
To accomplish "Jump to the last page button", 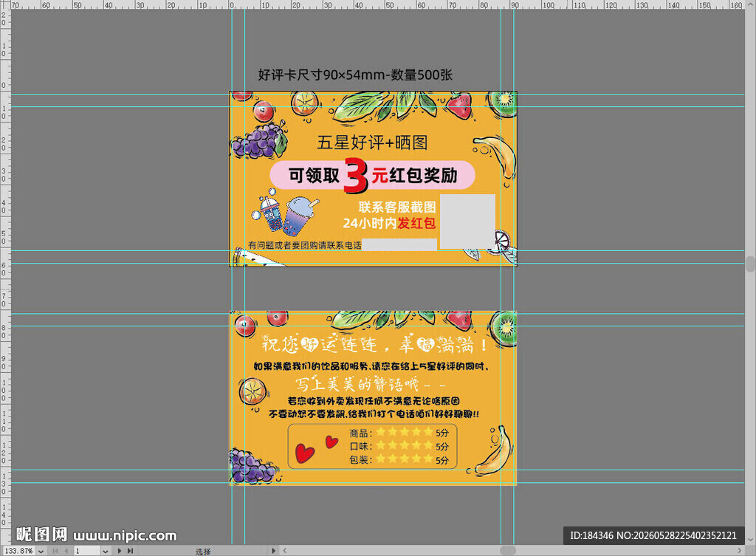I will [x=130, y=551].
